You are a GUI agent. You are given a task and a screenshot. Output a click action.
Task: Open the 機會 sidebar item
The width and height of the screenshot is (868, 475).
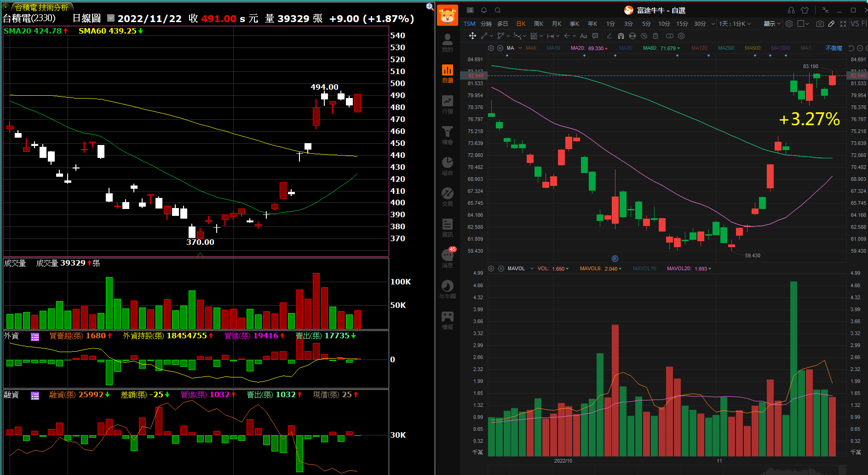click(448, 135)
